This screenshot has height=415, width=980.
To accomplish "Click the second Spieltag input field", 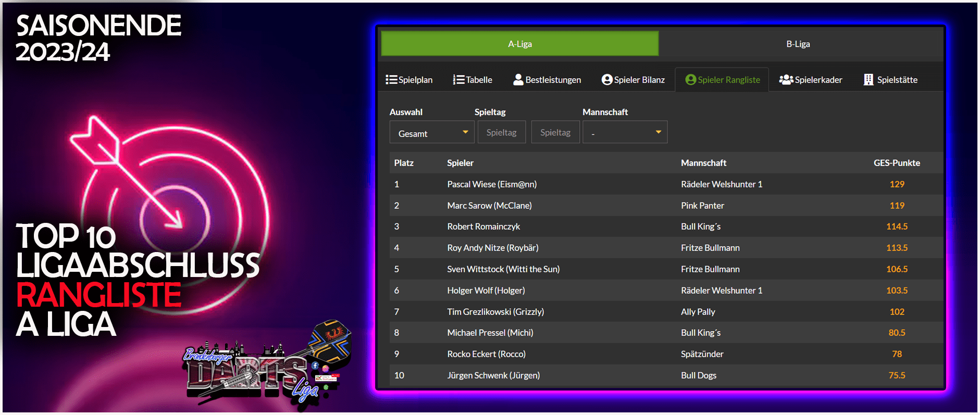I will point(555,132).
